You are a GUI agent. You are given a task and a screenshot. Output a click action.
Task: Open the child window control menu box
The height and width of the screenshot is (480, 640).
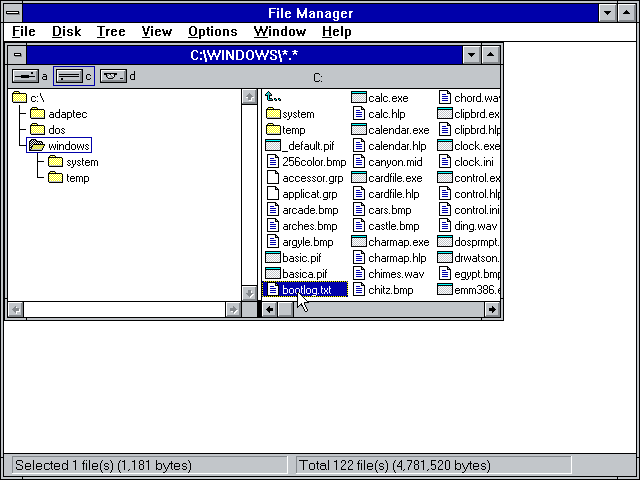pyautogui.click(x=18, y=54)
